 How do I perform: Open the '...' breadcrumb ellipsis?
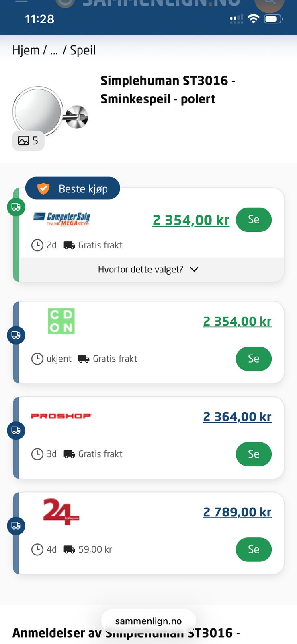(54, 50)
